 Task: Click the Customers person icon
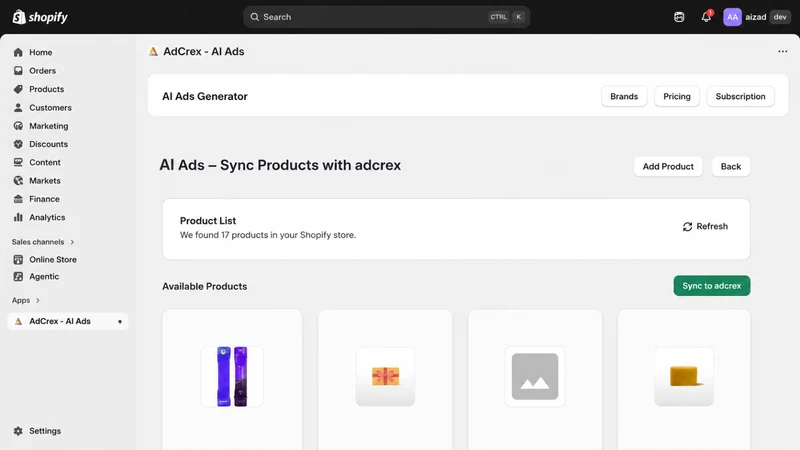point(18,108)
